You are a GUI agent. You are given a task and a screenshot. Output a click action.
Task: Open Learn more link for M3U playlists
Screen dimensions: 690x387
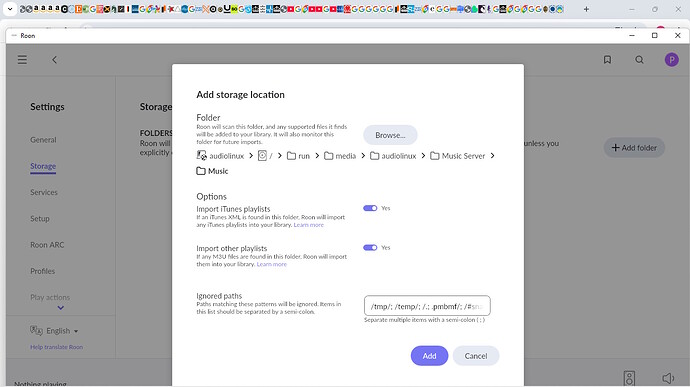coord(272,264)
